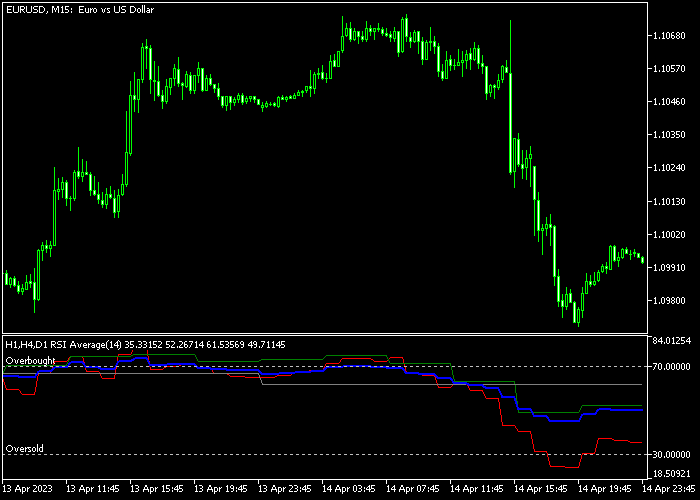This screenshot has height=500, width=700.
Task: Click the "Oversold" level label
Action: (25, 449)
